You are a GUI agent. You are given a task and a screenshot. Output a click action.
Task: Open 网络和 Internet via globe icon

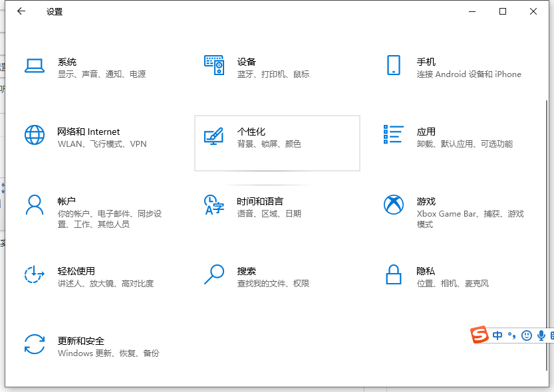pyautogui.click(x=34, y=135)
